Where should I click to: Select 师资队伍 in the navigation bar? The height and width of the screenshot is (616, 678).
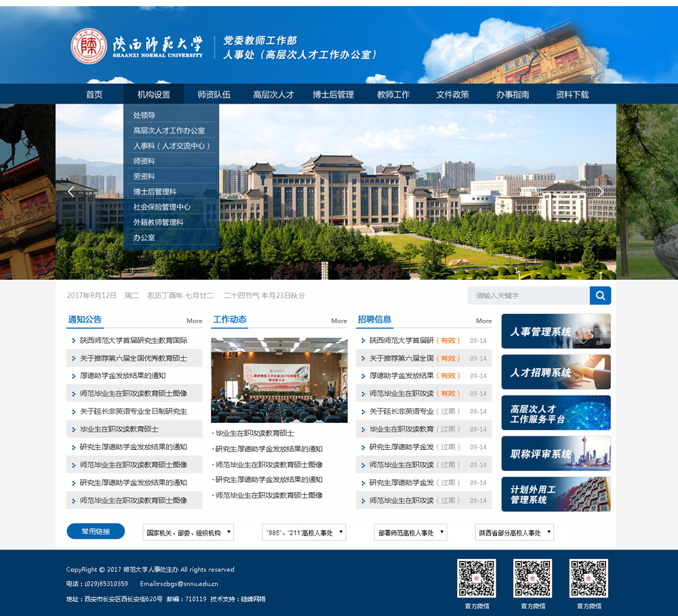[x=214, y=95]
